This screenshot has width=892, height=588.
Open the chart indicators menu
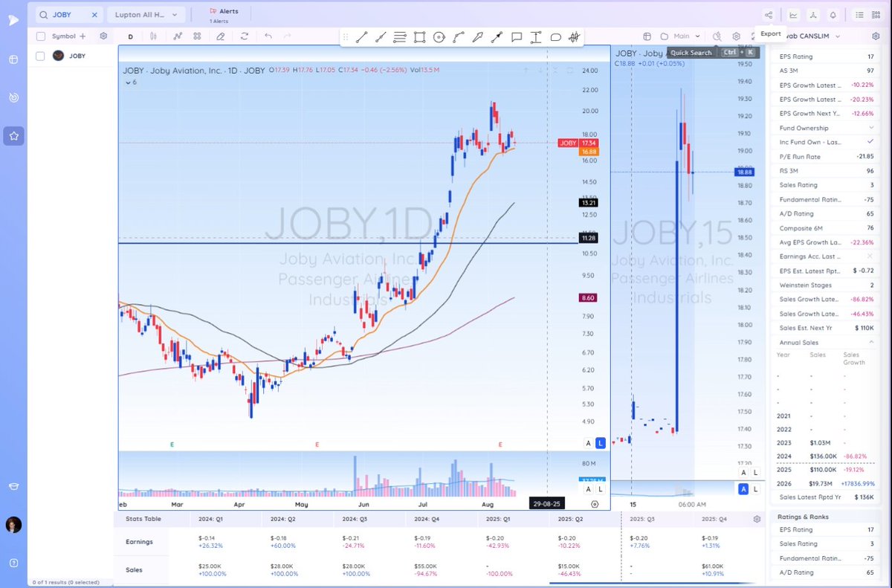coord(178,36)
